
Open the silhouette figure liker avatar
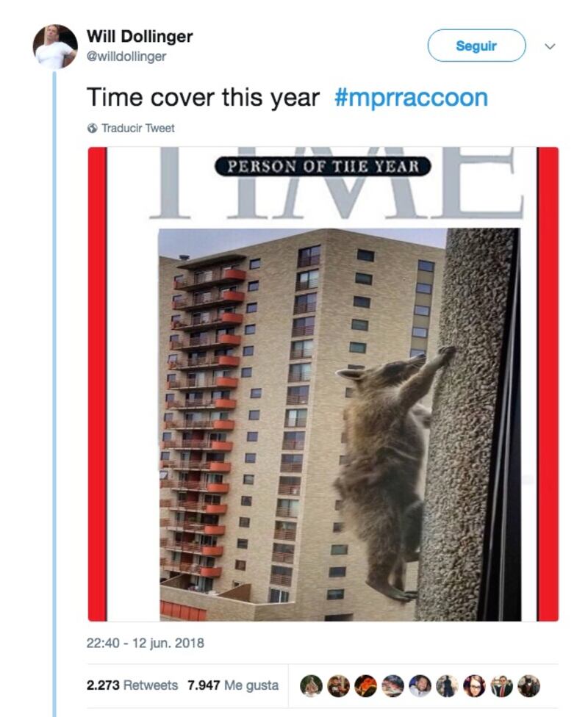[447, 686]
